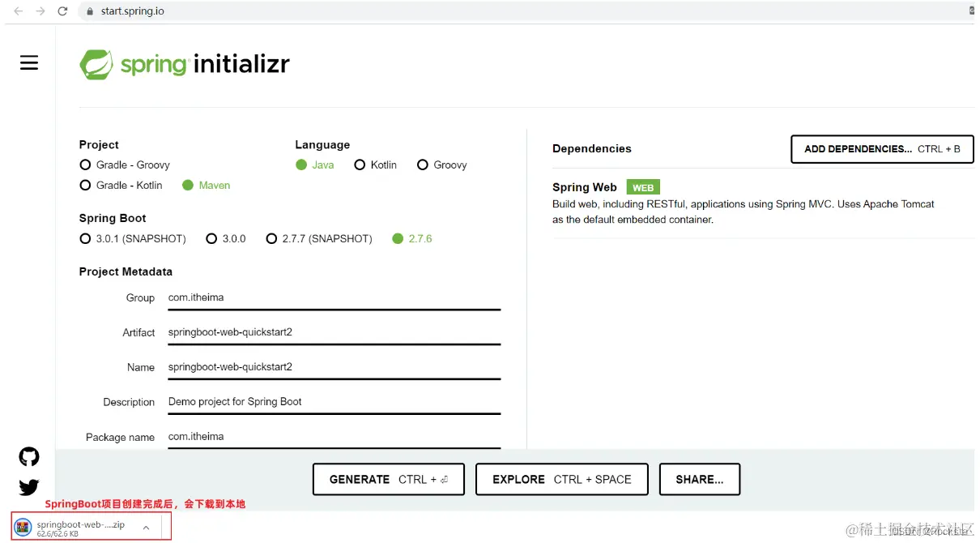Viewport: 980px width, 543px height.
Task: Select Gradle - Kotlin project type
Action: [121, 185]
